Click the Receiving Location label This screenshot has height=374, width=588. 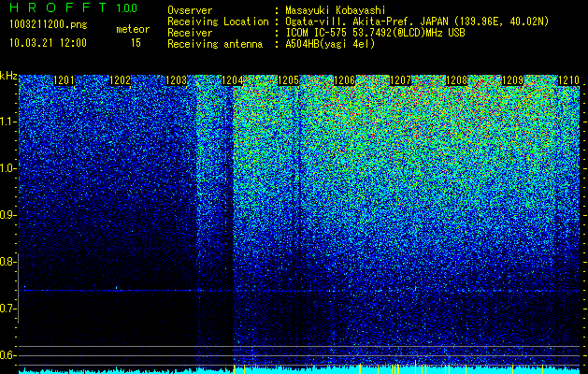click(x=218, y=22)
